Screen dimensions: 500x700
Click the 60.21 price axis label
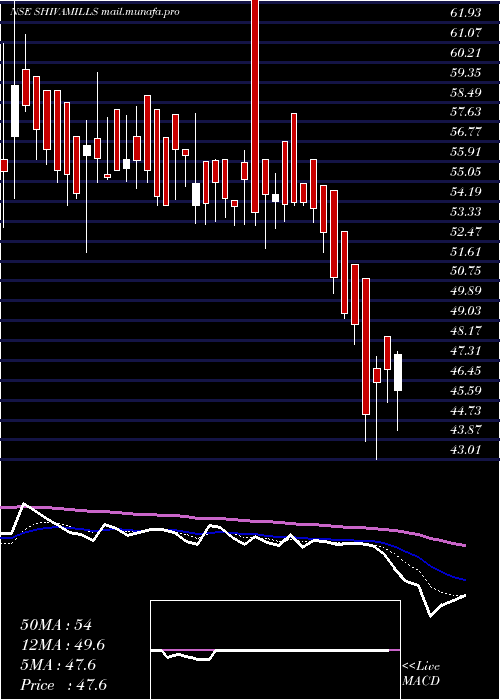click(466, 53)
